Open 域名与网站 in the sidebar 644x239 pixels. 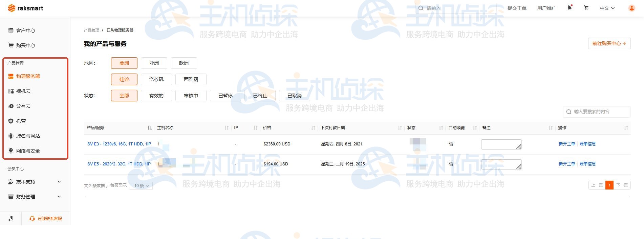click(24, 136)
